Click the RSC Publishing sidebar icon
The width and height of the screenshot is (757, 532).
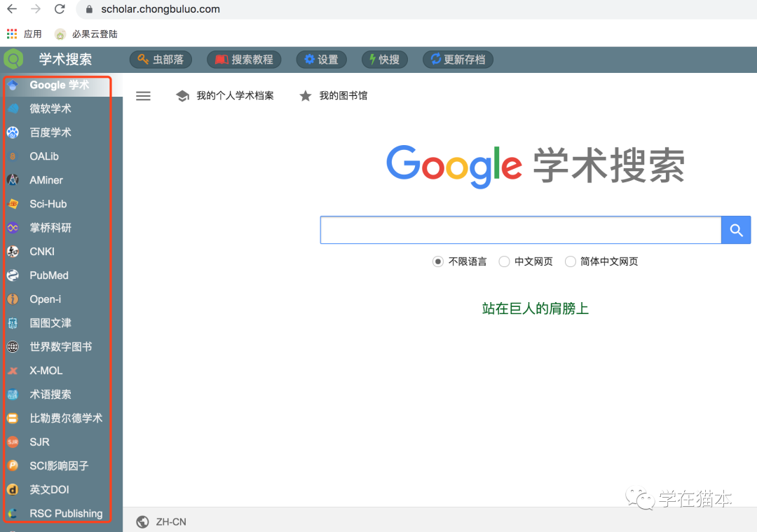pyautogui.click(x=13, y=513)
